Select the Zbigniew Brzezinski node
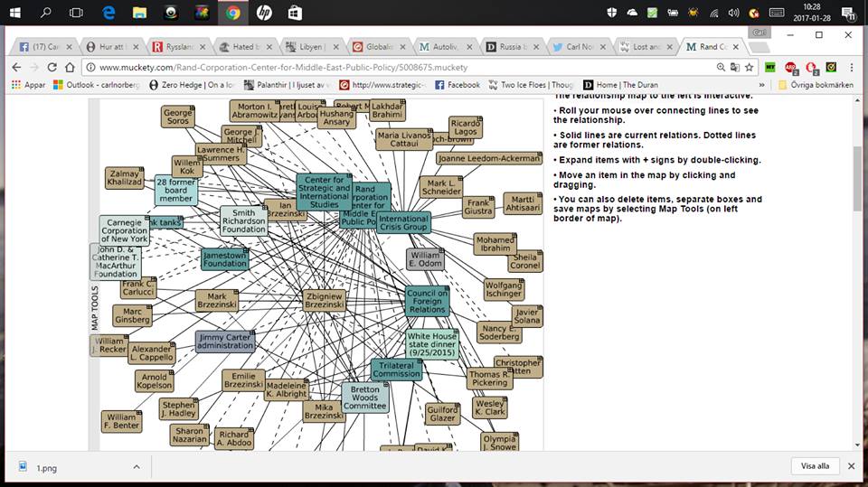This screenshot has width=868, height=487. click(x=324, y=301)
